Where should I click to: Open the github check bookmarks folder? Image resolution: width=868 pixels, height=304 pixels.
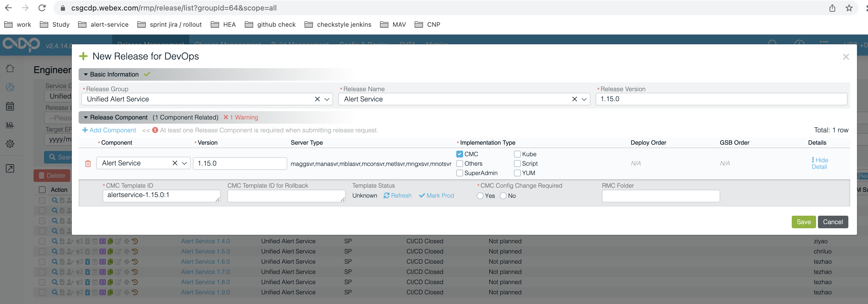coord(270,25)
